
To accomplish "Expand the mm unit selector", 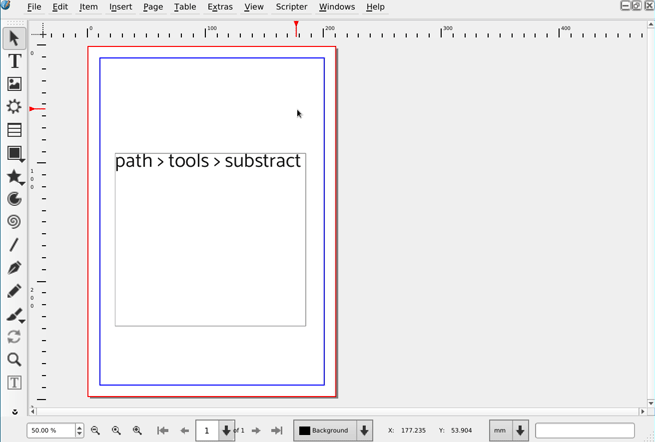I will tap(520, 431).
